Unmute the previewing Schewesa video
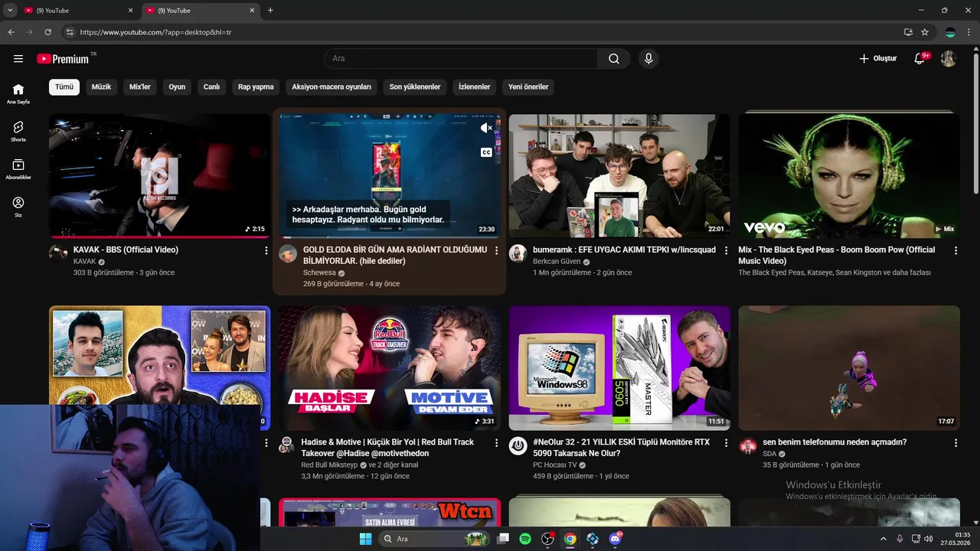Screen dimensions: 980x551 (x=486, y=128)
